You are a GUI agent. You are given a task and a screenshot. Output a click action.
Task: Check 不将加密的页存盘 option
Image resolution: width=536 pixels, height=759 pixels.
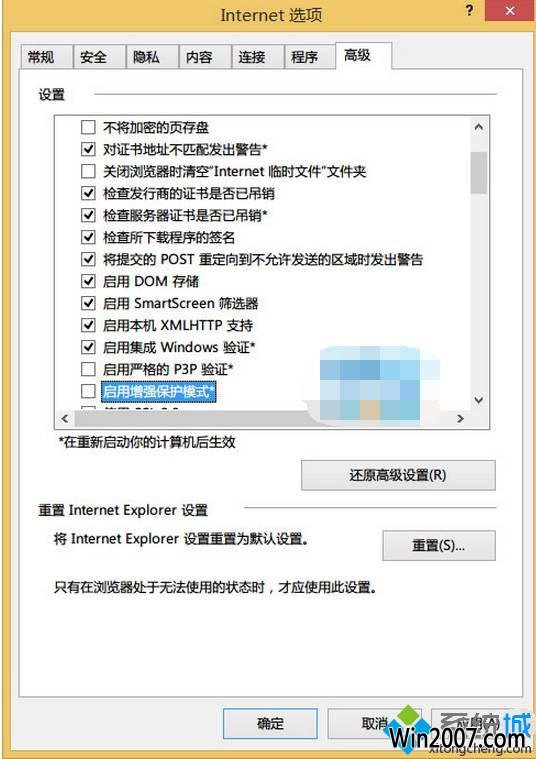pos(88,127)
